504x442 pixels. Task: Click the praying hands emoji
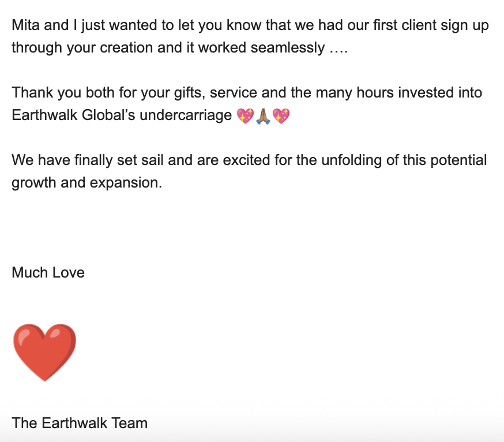tap(263, 115)
